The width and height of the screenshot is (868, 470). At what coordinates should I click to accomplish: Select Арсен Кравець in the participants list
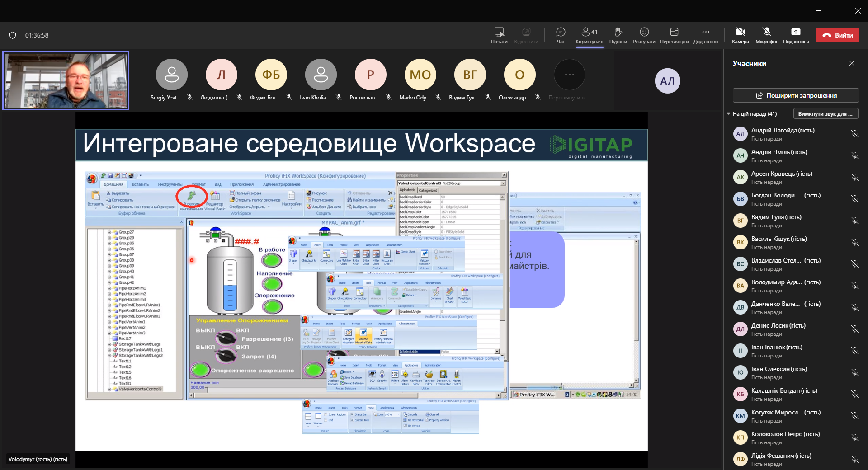tap(795, 177)
